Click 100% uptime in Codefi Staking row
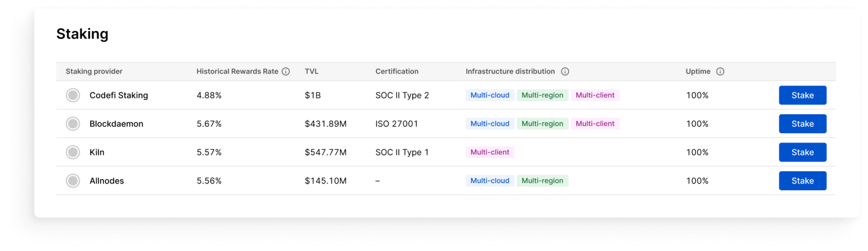 697,95
